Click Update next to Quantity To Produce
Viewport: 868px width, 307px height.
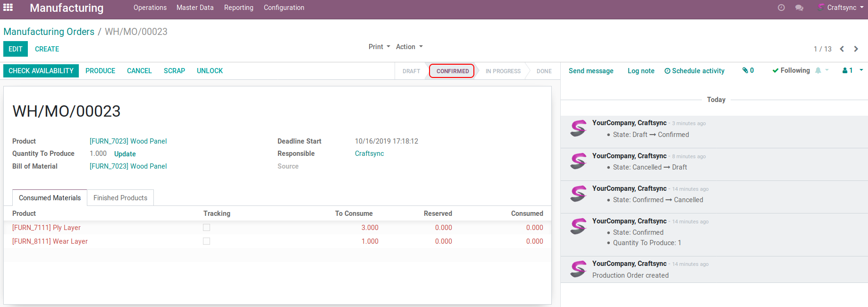pos(125,154)
